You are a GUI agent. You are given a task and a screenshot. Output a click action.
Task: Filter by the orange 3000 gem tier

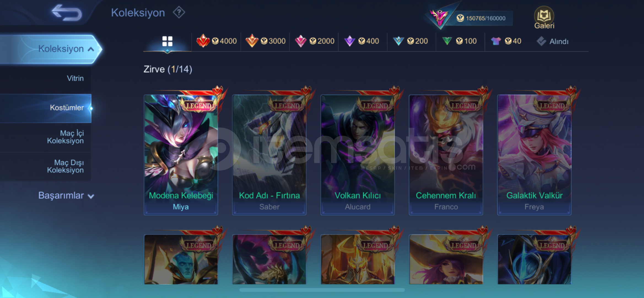(265, 41)
